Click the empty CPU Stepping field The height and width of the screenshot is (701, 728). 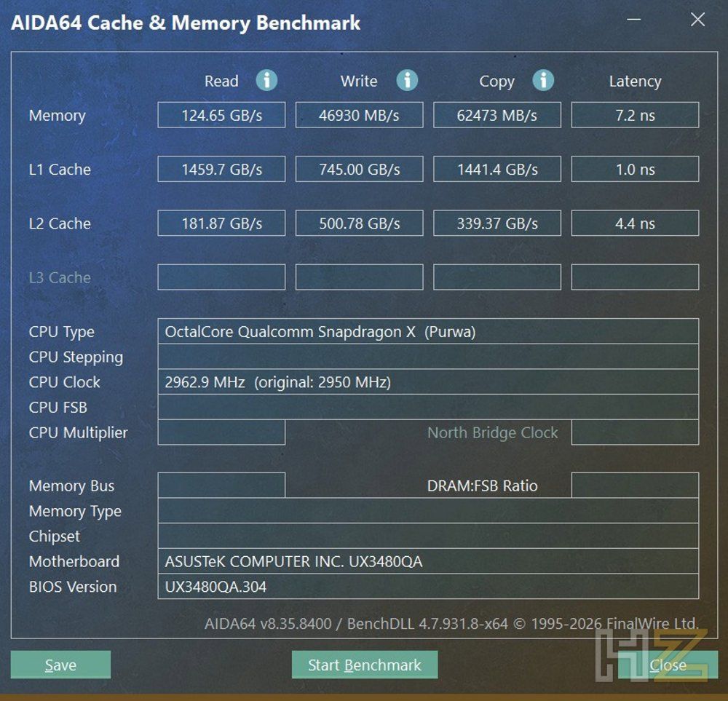click(428, 357)
